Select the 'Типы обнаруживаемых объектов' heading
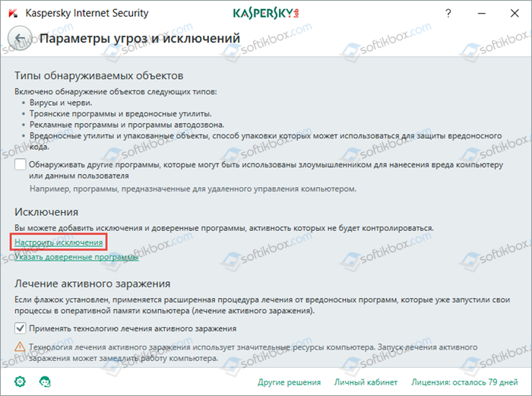532x396 pixels. pos(99,75)
